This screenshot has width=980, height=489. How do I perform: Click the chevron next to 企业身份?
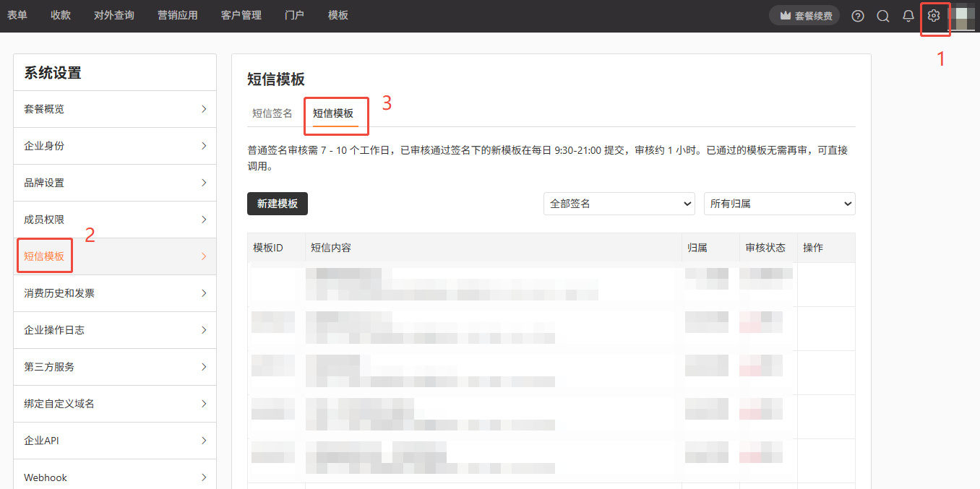click(x=204, y=146)
